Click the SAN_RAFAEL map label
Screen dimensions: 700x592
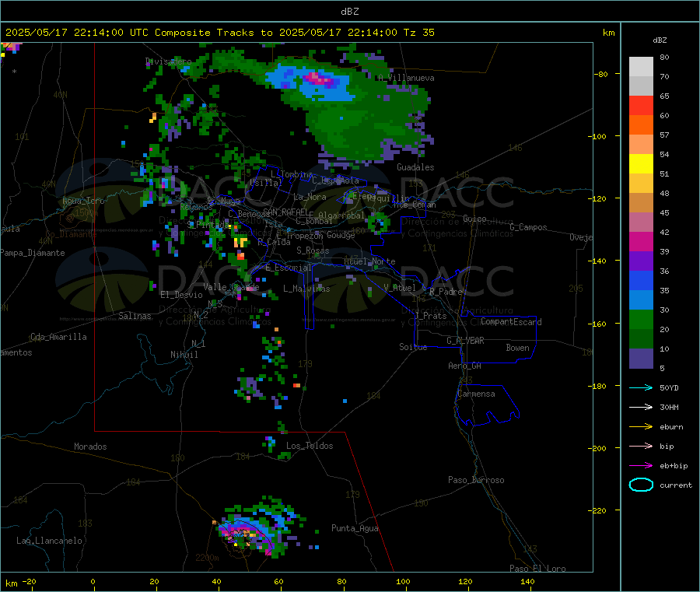[x=285, y=212]
